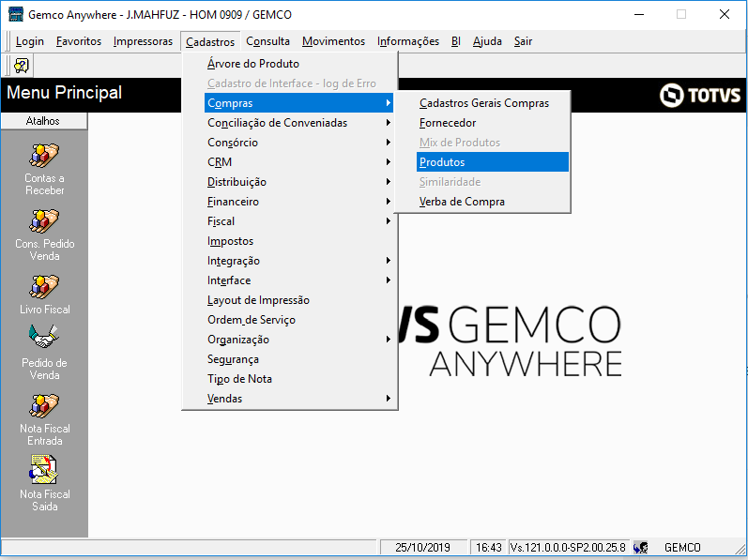Open the Nota Fiscal Saida shortcut icon
The height and width of the screenshot is (560, 748).
point(44,469)
